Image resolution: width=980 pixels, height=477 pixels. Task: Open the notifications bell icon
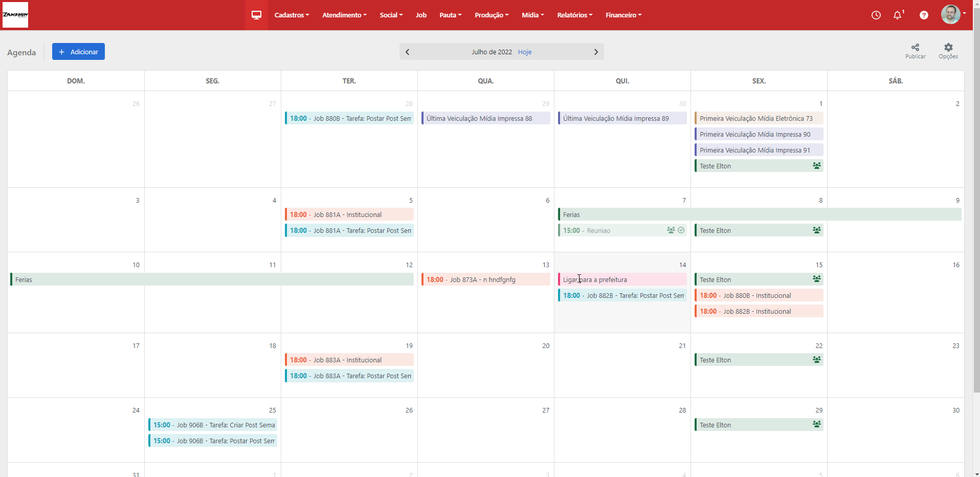(x=897, y=15)
